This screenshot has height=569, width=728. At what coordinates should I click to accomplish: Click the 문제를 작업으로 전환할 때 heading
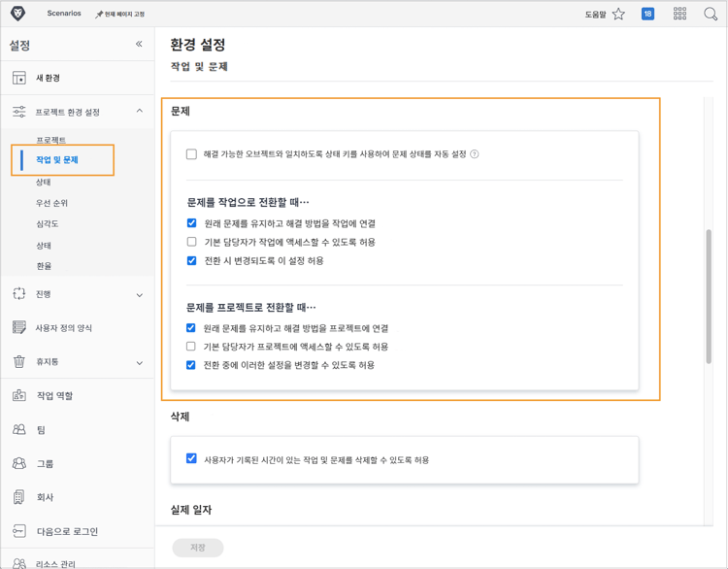(248, 203)
